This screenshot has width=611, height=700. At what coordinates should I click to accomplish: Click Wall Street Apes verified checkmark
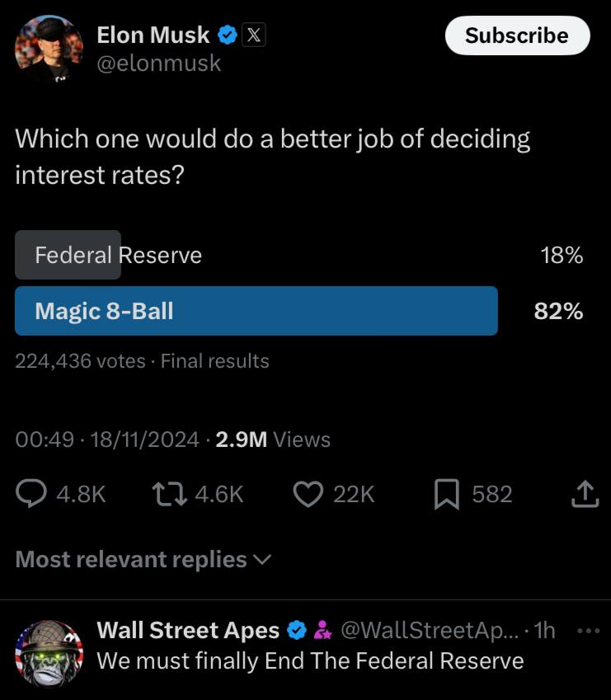(297, 631)
